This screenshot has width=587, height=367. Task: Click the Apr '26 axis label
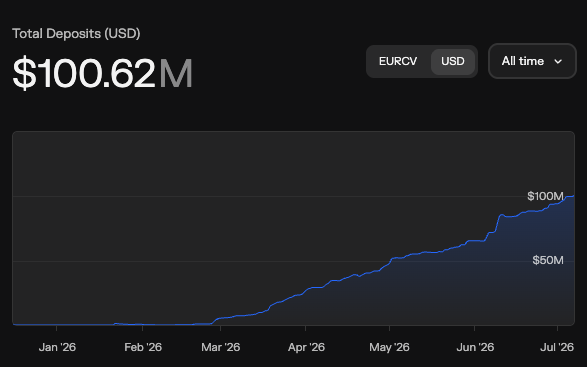pos(306,347)
